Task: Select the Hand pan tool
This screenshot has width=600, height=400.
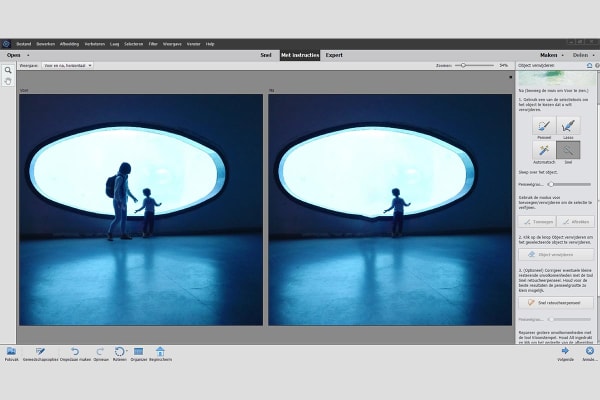Action: click(8, 81)
